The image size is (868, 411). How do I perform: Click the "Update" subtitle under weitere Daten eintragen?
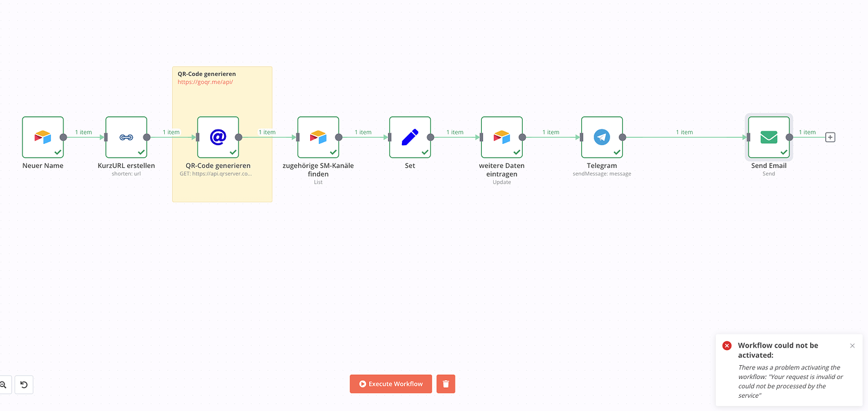point(502,182)
